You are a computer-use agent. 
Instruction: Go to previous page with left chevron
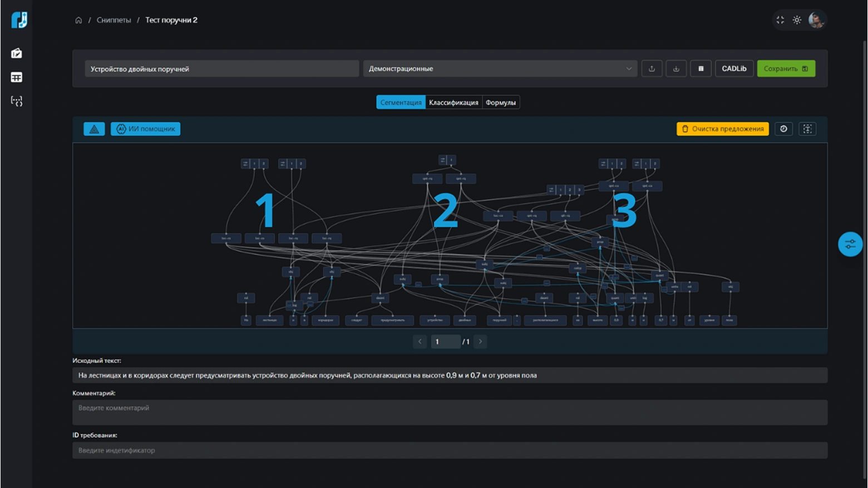click(x=420, y=342)
